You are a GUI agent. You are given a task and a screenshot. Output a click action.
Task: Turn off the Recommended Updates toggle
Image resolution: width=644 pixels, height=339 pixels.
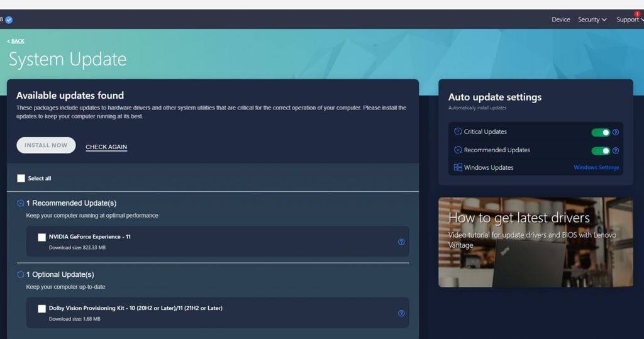pyautogui.click(x=601, y=151)
